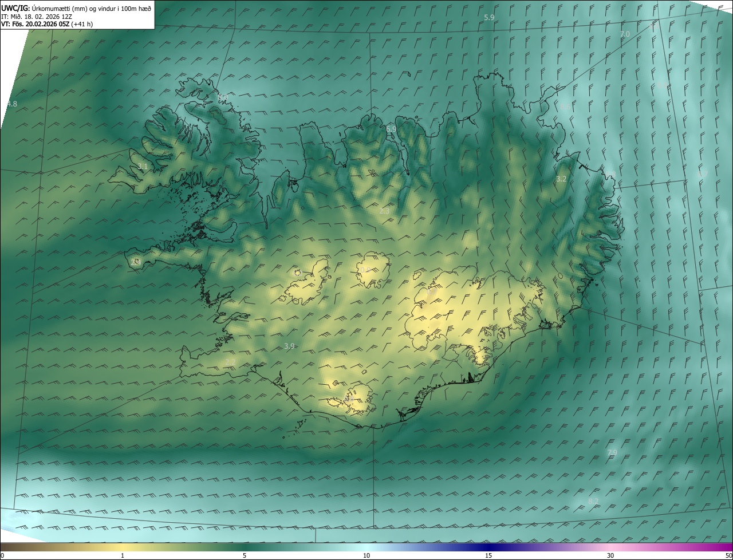Viewport: 733px width, 560px height.
Task: Click the initial time line 'IT: Mið. 18. 02. 2026 12Z'
Action: pos(36,17)
